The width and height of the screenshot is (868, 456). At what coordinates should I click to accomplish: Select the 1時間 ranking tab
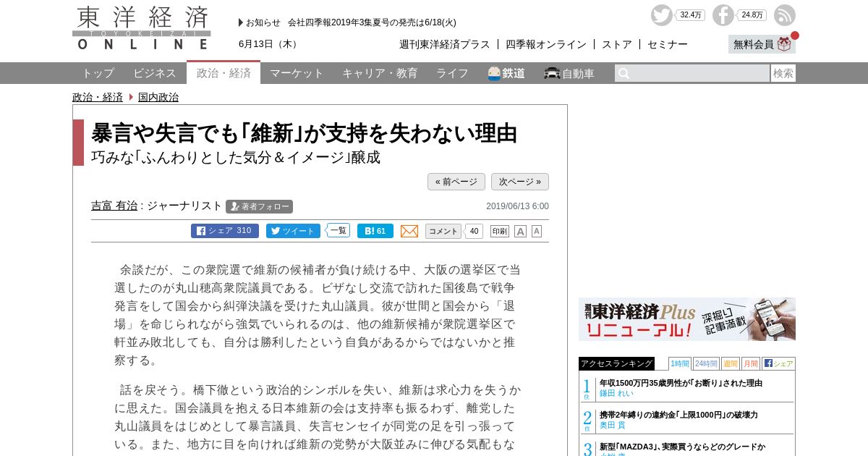680,363
